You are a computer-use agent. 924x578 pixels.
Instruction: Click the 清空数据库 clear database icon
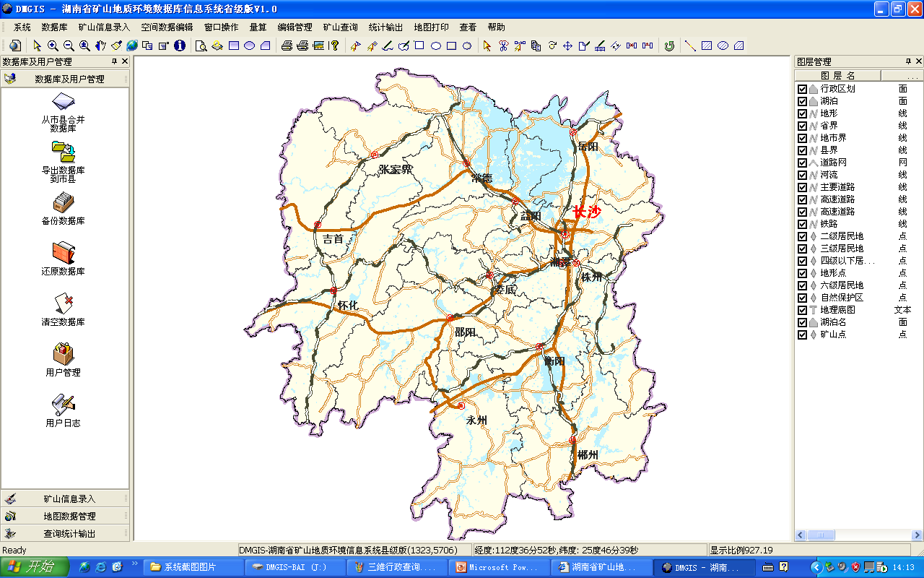pyautogui.click(x=64, y=303)
